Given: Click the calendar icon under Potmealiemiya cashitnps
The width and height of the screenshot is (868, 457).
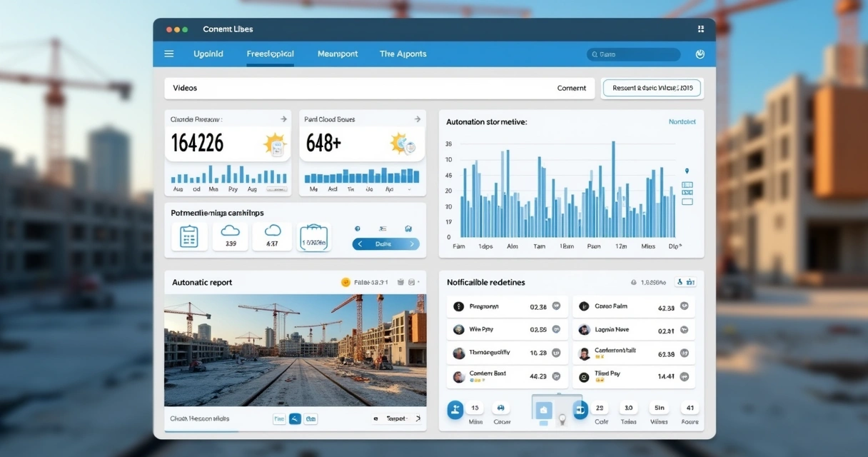Looking at the screenshot, I should pyautogui.click(x=189, y=236).
